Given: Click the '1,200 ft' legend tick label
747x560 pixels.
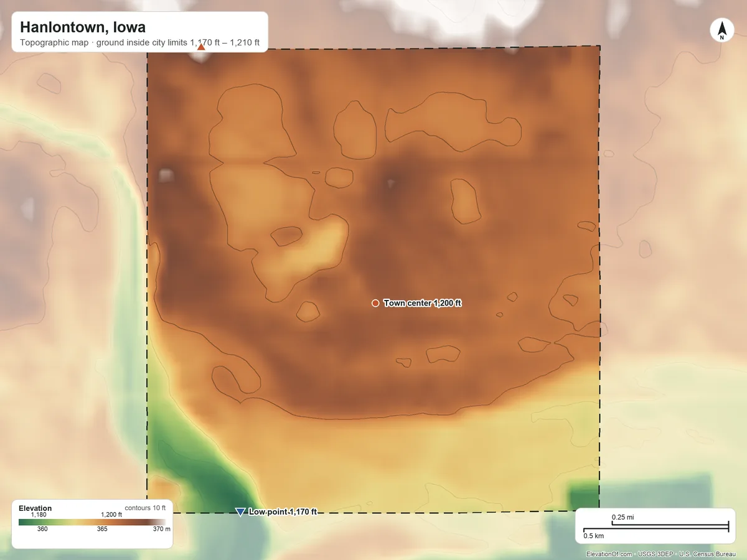Looking at the screenshot, I should click(x=111, y=515).
